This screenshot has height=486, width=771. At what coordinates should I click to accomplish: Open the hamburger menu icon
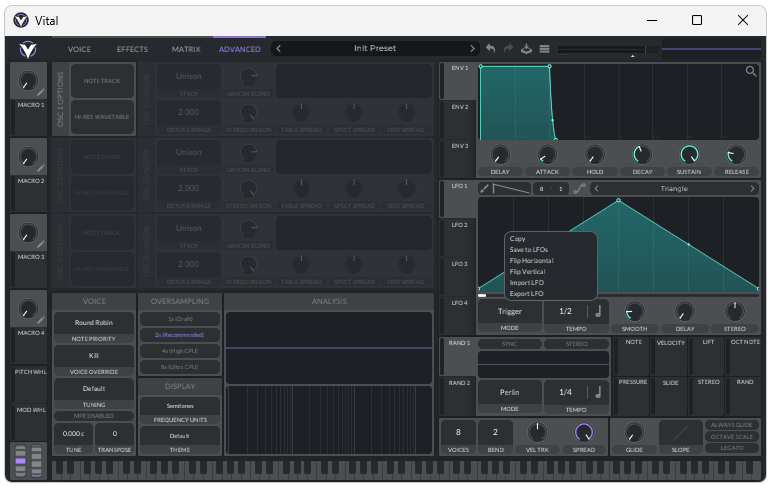point(544,48)
